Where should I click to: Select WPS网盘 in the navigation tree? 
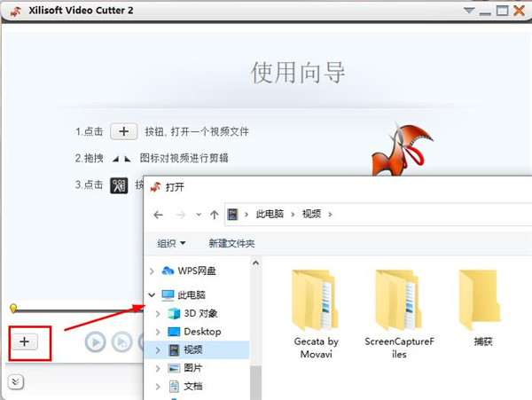[x=197, y=271]
